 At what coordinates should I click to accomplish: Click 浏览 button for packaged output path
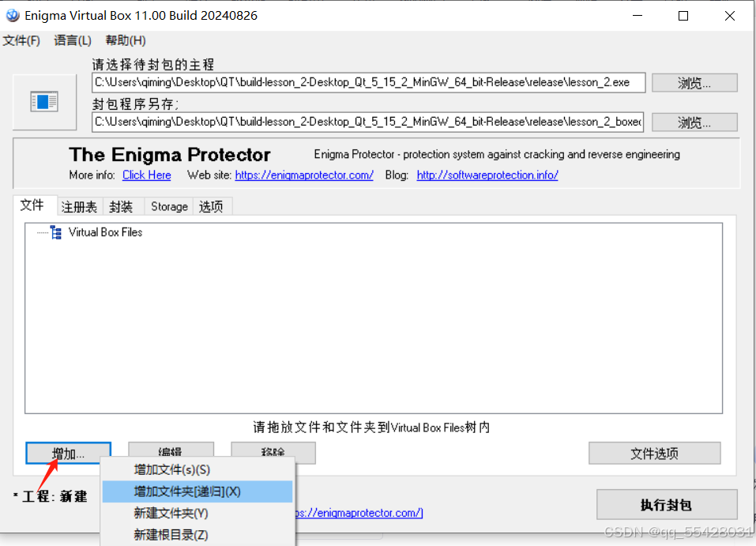(x=694, y=122)
